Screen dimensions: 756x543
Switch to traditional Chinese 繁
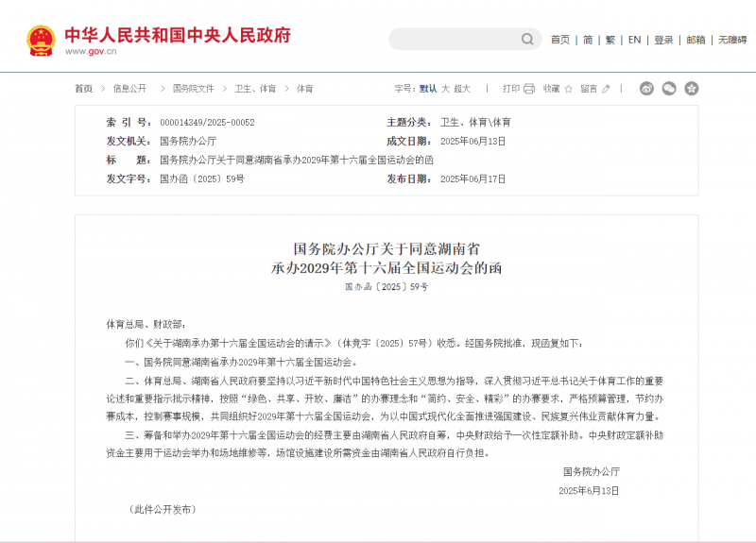tap(610, 40)
